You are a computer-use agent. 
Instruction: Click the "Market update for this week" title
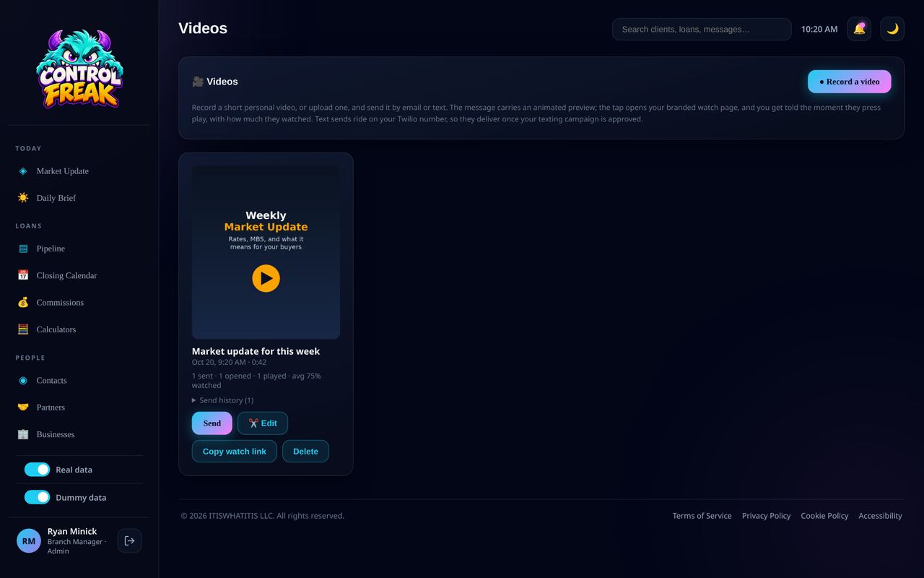[x=256, y=351]
